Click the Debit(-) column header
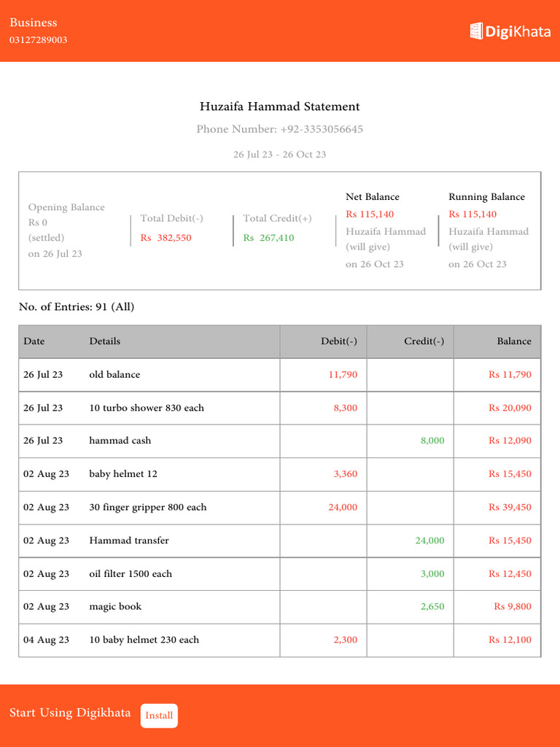This screenshot has width=560, height=747. coord(339,341)
